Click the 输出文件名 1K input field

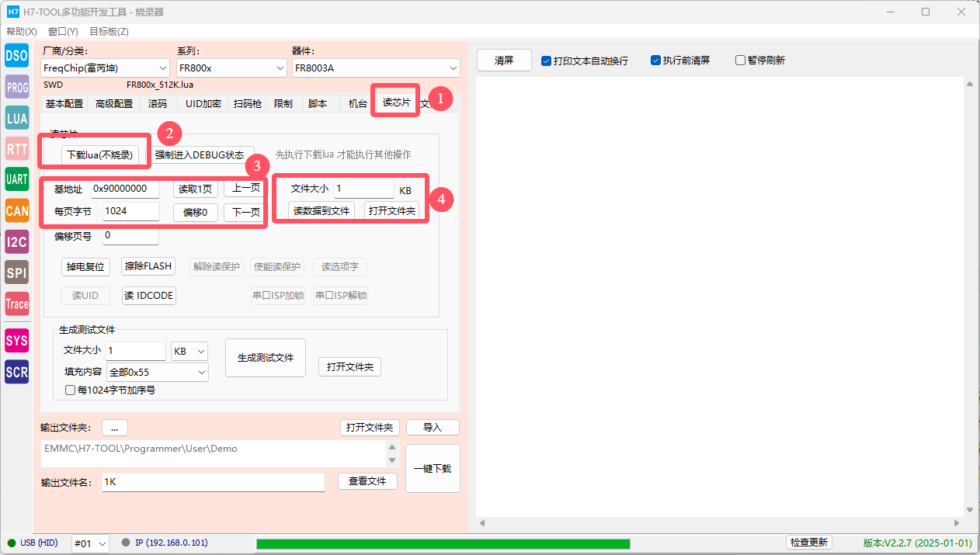click(x=214, y=482)
